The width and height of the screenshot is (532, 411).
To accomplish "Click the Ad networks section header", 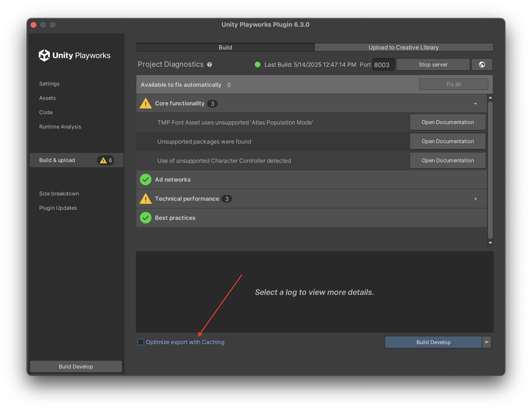I will point(311,180).
